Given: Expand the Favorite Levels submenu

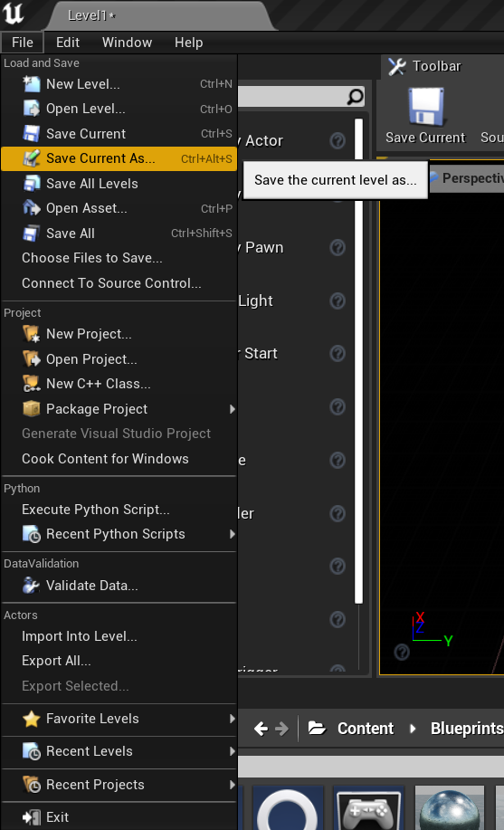Looking at the screenshot, I should pos(232,719).
